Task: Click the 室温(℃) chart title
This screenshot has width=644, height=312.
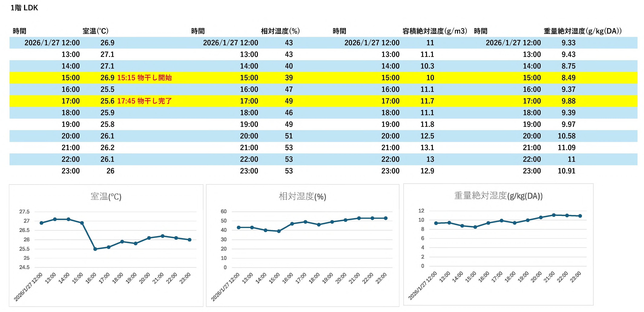Action: 106,197
